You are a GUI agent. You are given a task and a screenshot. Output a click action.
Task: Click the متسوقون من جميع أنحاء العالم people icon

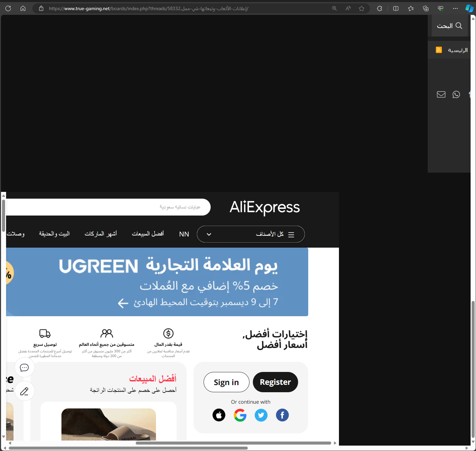coord(107,333)
